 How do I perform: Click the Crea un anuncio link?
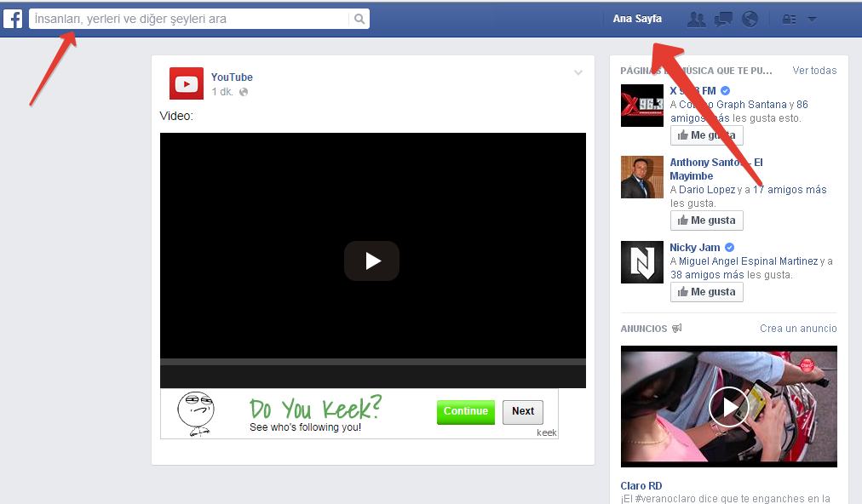798,329
